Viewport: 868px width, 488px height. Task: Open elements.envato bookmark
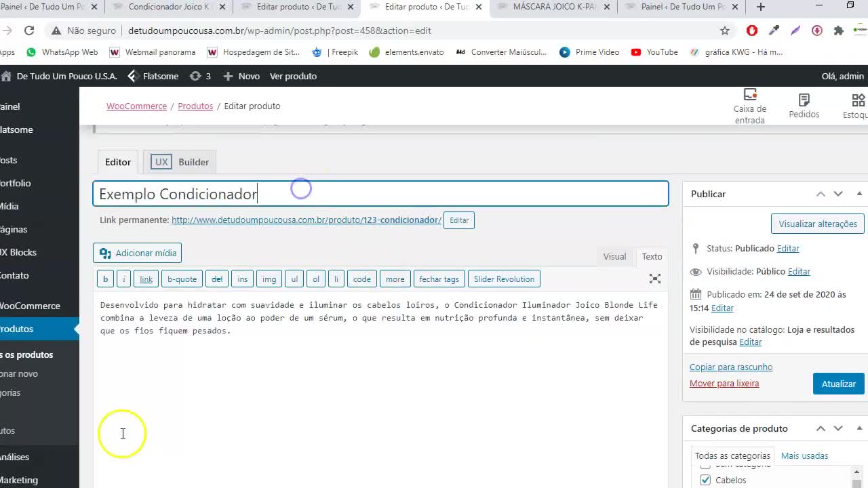click(406, 52)
